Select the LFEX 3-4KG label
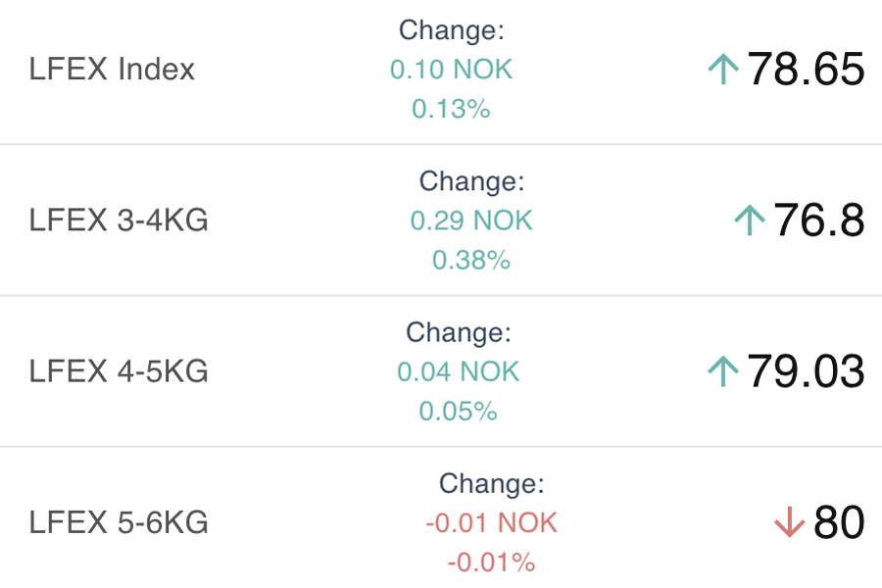 pos(119,220)
